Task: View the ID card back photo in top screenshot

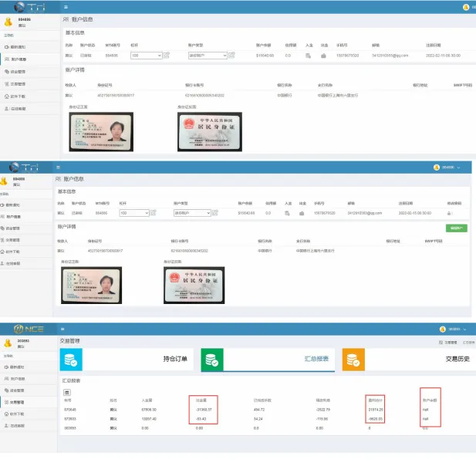Action: [210, 132]
